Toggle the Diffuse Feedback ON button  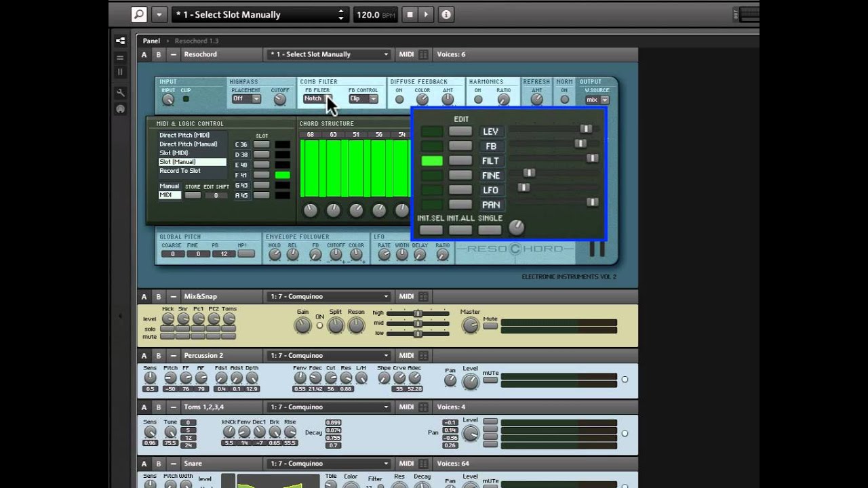point(399,100)
